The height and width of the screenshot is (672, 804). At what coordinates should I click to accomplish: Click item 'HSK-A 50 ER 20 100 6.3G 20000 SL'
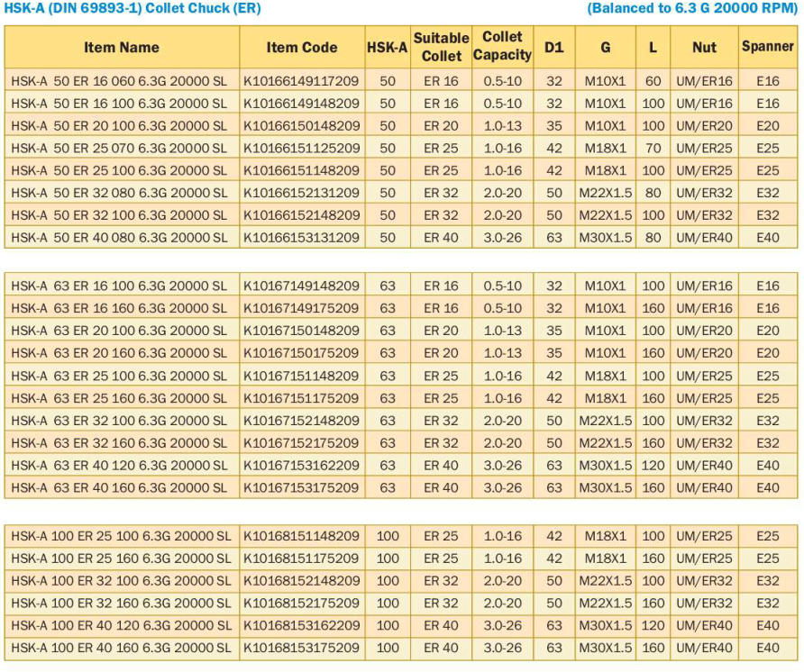tap(119, 125)
